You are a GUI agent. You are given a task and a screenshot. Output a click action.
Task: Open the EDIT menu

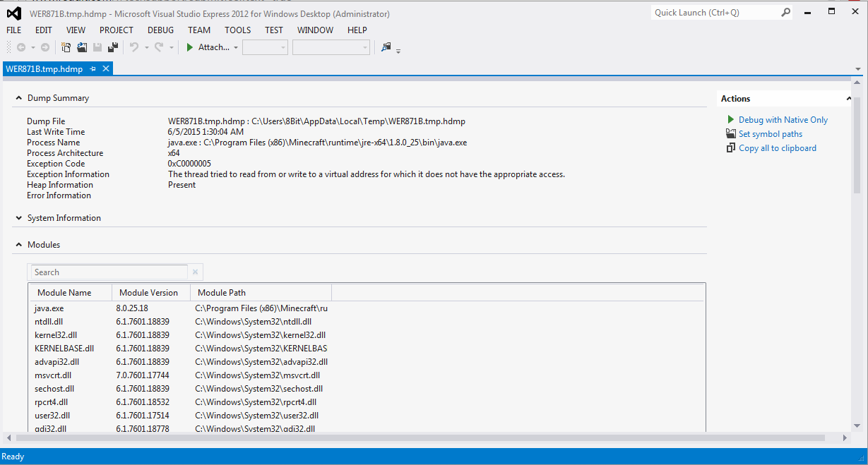pos(44,30)
